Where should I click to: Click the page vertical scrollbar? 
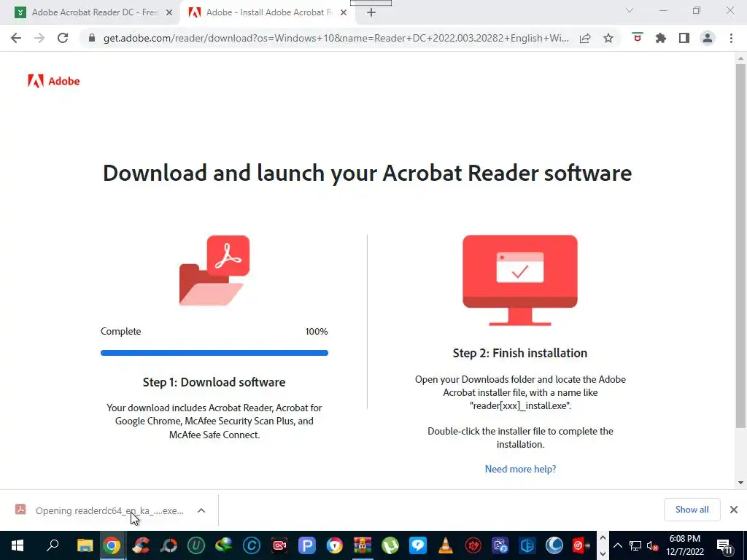(x=740, y=245)
